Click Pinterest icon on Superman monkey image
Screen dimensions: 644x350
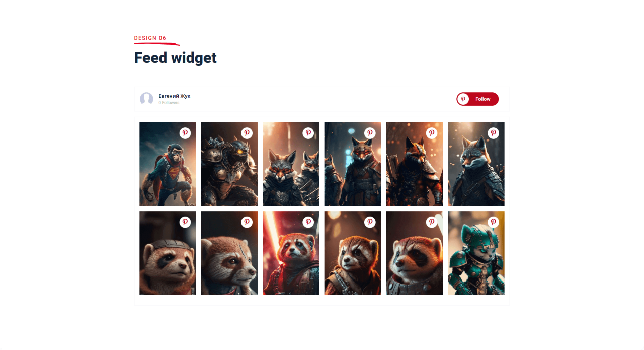(x=185, y=133)
